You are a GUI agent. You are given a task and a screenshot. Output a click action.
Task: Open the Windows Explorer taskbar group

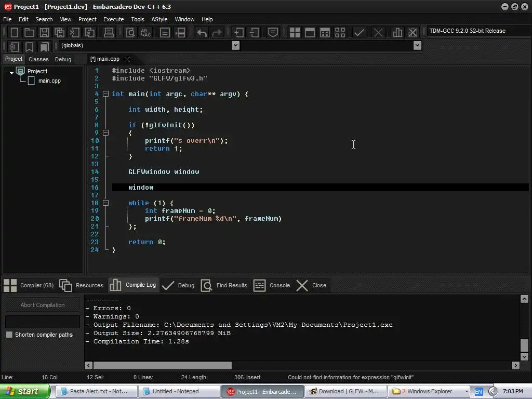click(429, 392)
